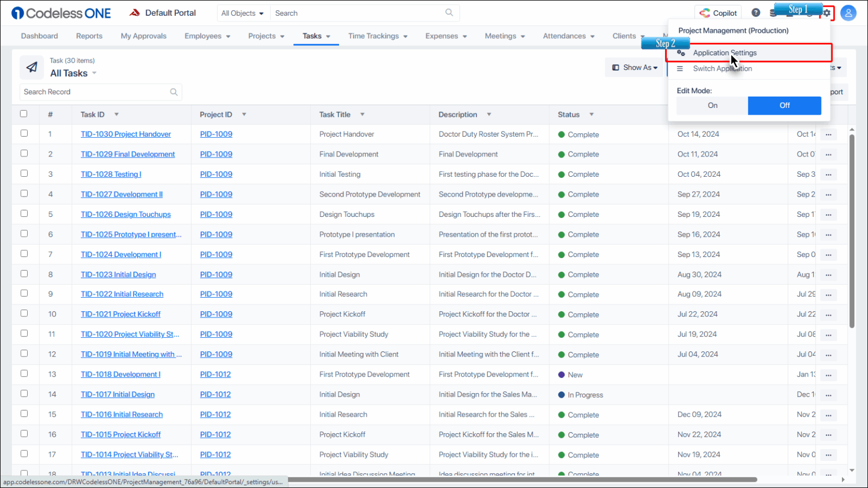Check the select-all header checkbox
868x488 pixels.
pyautogui.click(x=24, y=114)
